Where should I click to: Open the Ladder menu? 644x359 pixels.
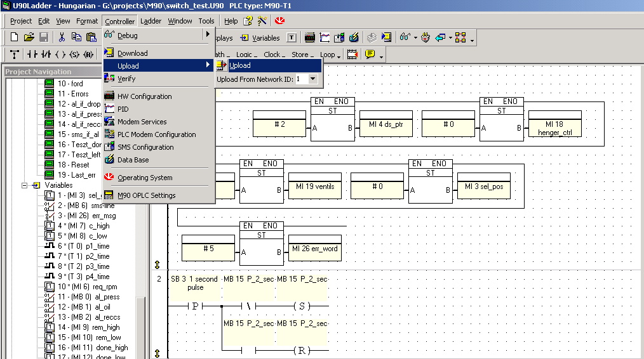click(x=151, y=21)
